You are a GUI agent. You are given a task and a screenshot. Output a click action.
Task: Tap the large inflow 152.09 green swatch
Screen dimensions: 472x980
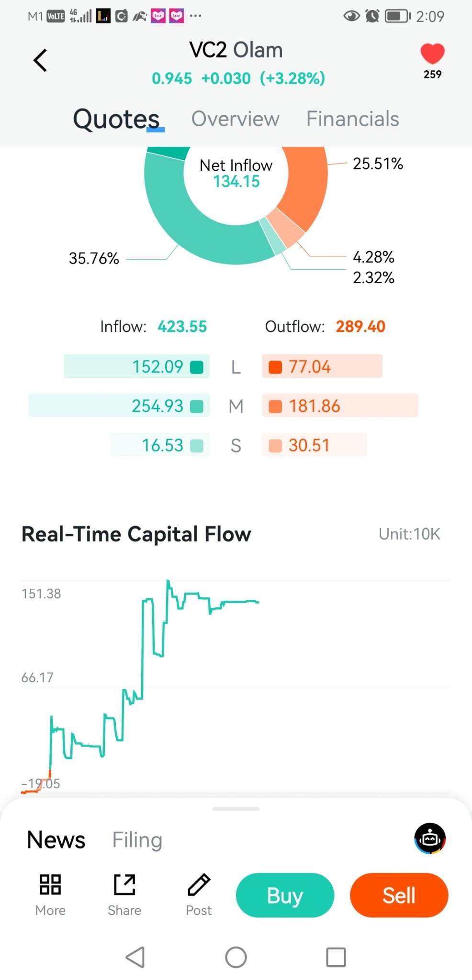[197, 367]
